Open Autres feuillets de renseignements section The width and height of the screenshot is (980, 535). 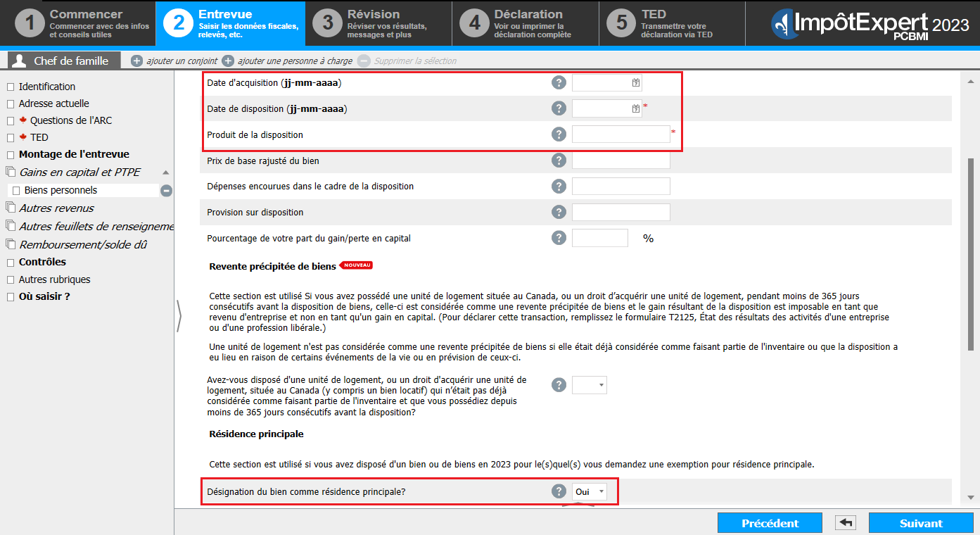click(x=96, y=226)
